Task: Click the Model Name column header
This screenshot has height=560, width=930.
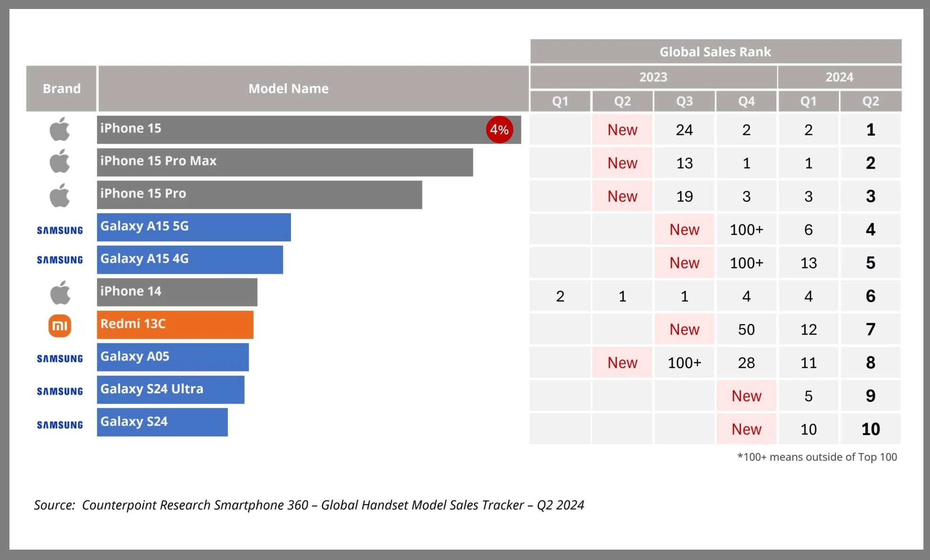Action: tap(313, 88)
